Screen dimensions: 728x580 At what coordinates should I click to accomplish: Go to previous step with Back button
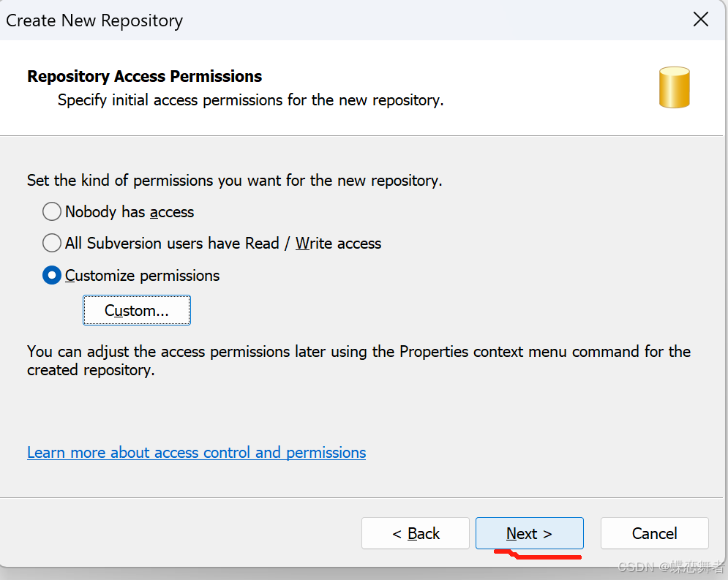tap(416, 533)
